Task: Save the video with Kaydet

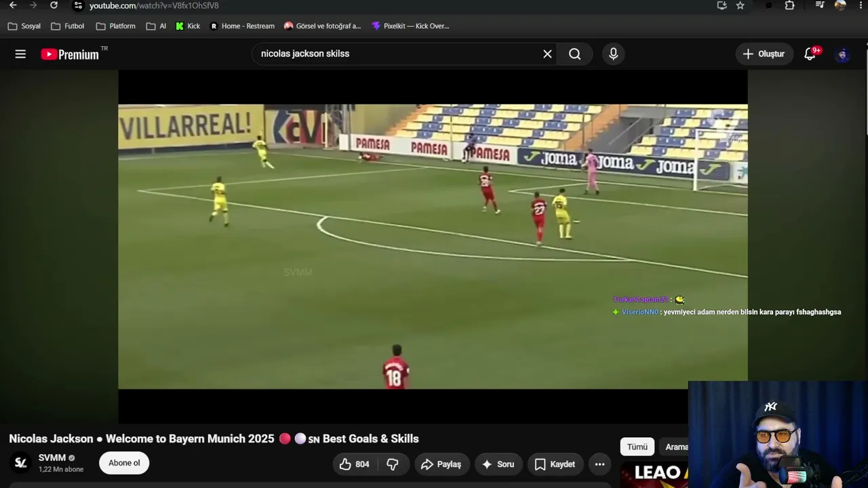Action: [555, 464]
